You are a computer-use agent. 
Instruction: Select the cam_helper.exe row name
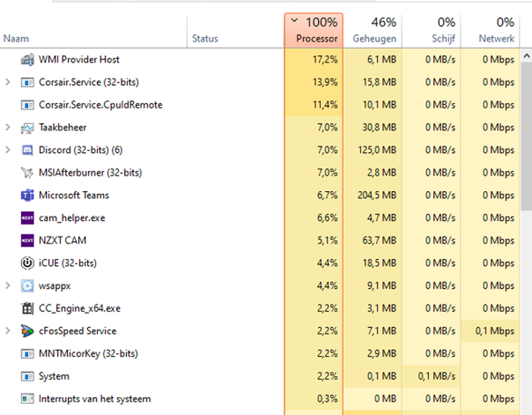point(72,218)
